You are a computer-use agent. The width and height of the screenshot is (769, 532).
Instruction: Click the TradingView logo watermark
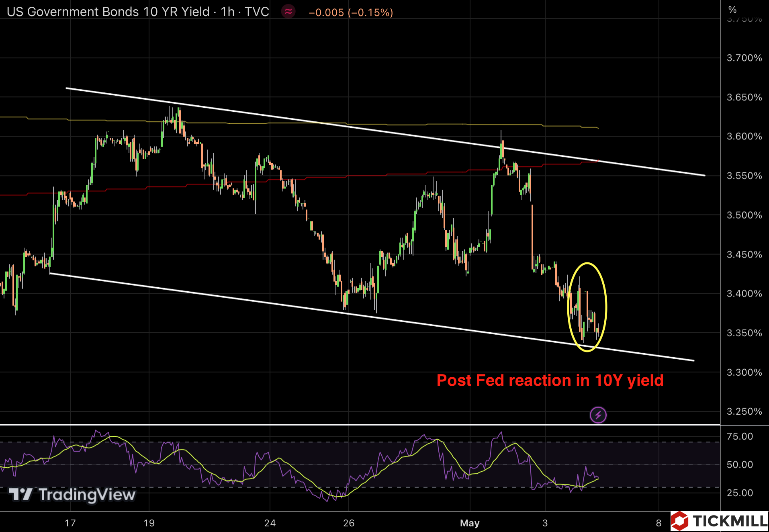pyautogui.click(x=72, y=495)
